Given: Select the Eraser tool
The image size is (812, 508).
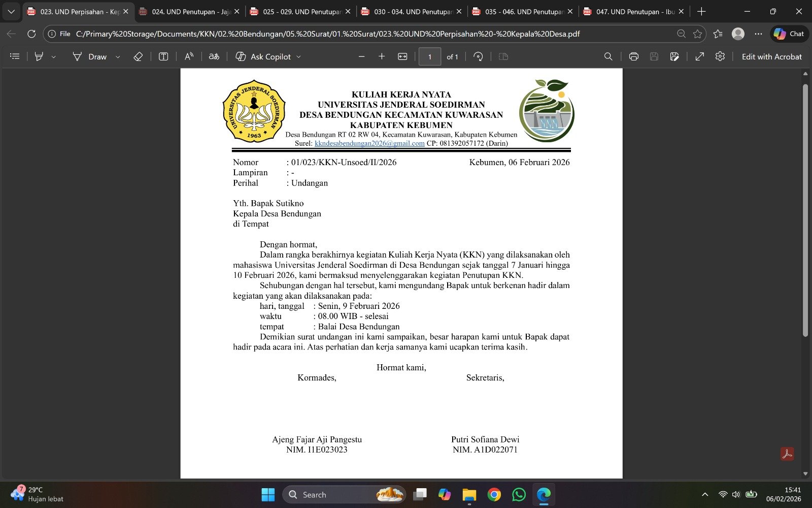Looking at the screenshot, I should coord(138,56).
